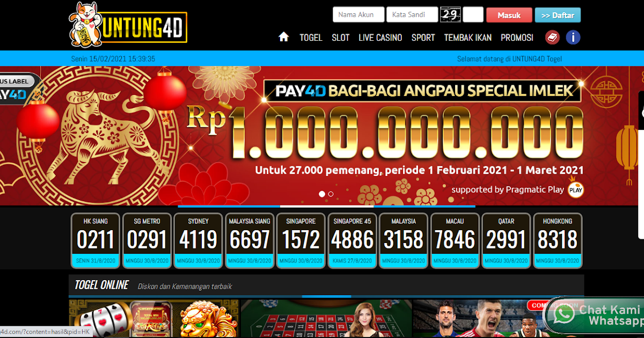Open the WhatsApp chat icon
Image resolution: width=644 pixels, height=338 pixels.
click(563, 314)
